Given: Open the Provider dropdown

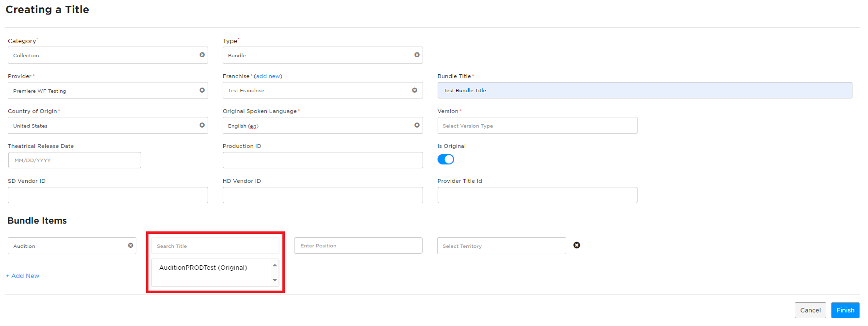Looking at the screenshot, I should [x=108, y=91].
